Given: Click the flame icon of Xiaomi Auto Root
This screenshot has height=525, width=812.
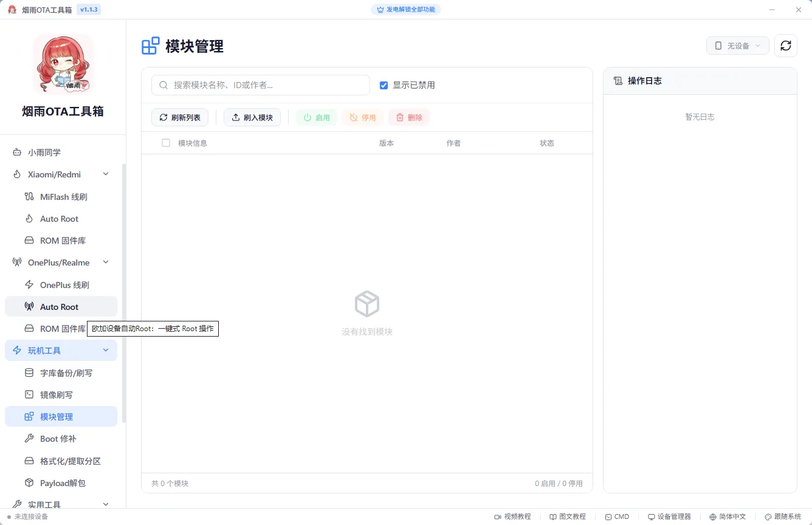Looking at the screenshot, I should (x=29, y=219).
